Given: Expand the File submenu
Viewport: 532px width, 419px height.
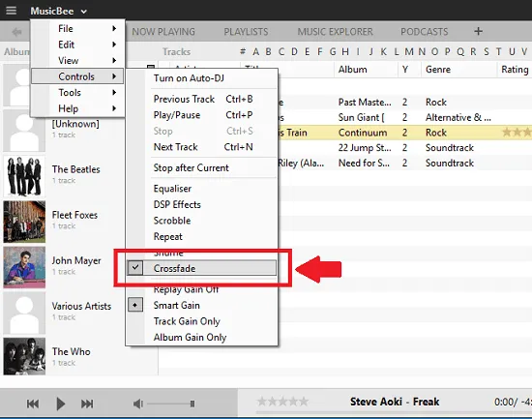Looking at the screenshot, I should [77, 28].
